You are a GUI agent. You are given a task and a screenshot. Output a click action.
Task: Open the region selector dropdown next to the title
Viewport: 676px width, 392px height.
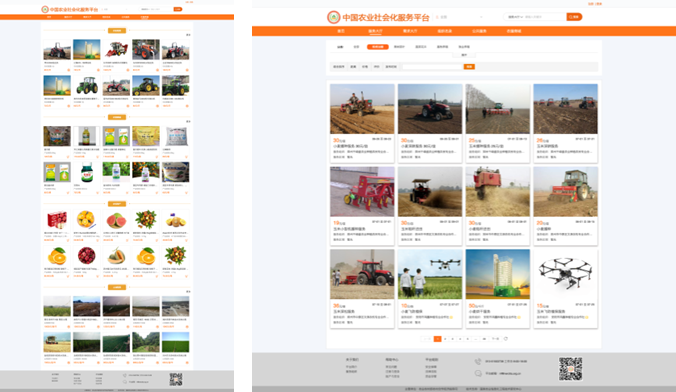click(x=459, y=17)
